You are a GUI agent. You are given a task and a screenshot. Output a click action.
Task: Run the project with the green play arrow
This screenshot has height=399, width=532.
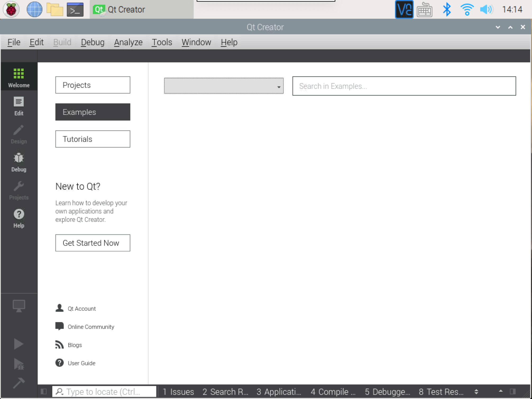point(19,344)
